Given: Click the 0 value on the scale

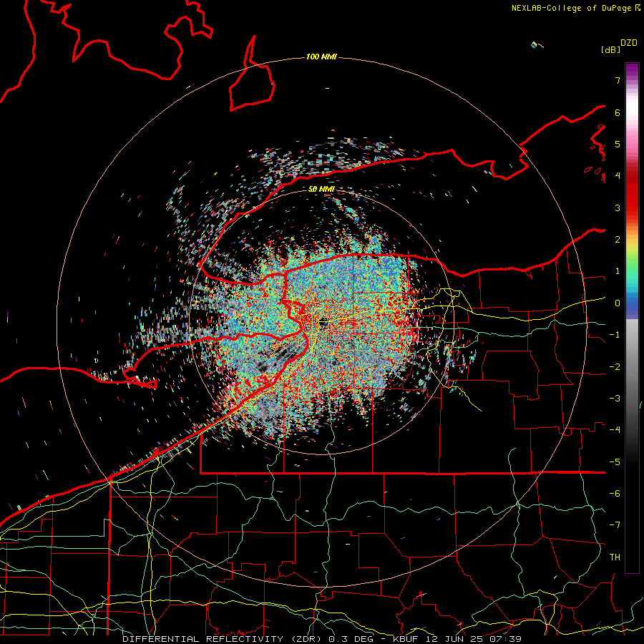Looking at the screenshot, I should click(618, 303).
